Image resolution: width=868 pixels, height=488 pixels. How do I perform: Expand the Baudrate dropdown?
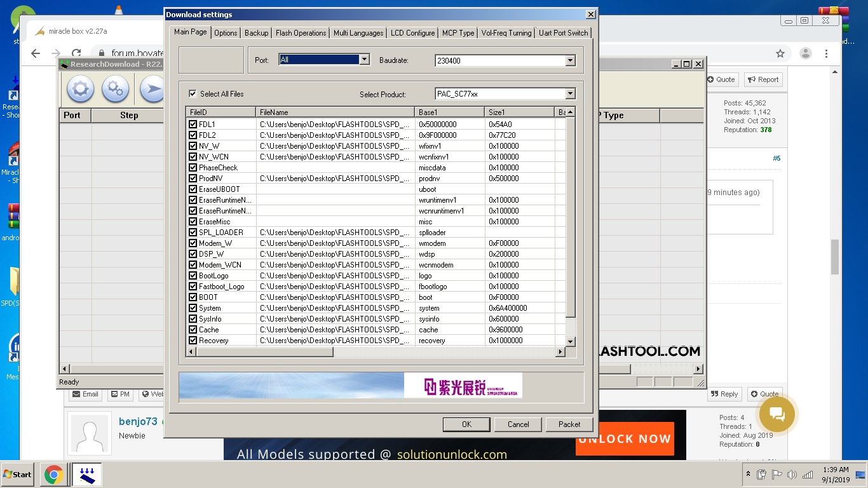tap(570, 61)
